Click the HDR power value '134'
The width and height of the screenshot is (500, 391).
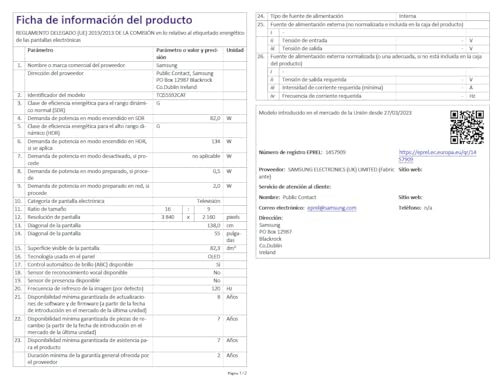click(x=216, y=141)
